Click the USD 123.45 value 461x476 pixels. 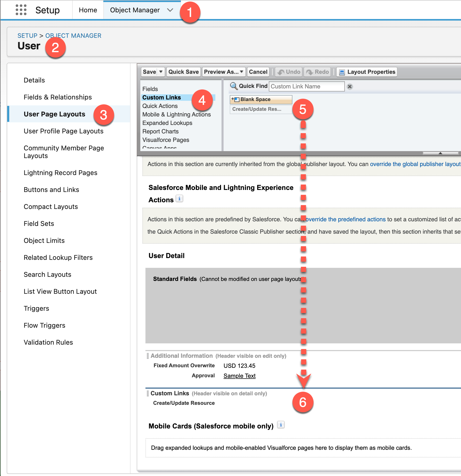(239, 366)
